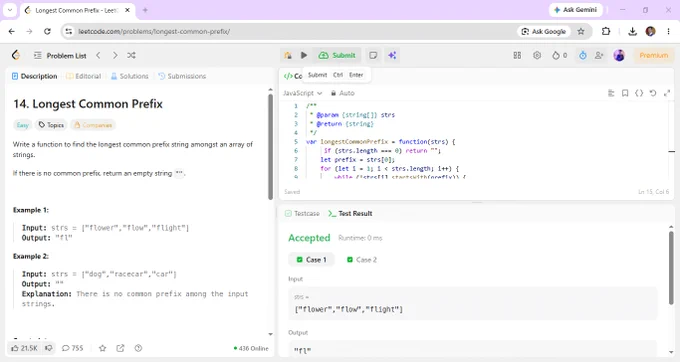
Task: View site information icon in address bar
Action: (x=69, y=31)
